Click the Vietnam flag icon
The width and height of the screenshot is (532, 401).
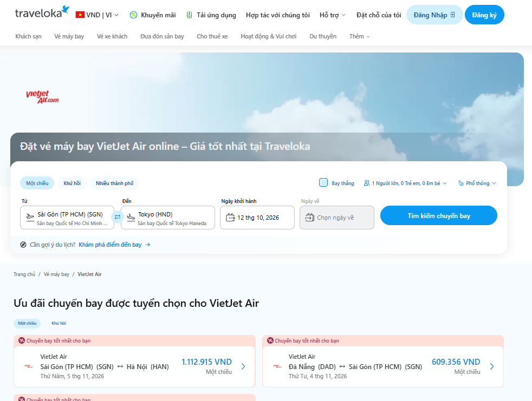(x=80, y=15)
